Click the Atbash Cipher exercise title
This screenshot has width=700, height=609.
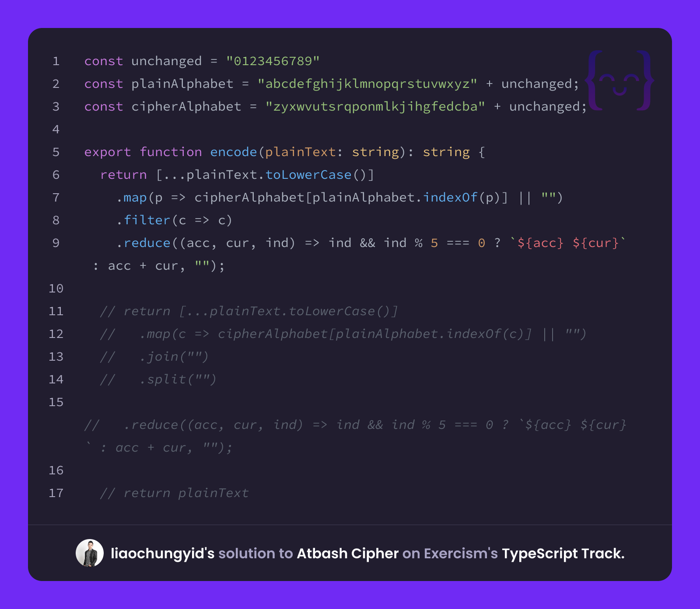pyautogui.click(x=348, y=553)
